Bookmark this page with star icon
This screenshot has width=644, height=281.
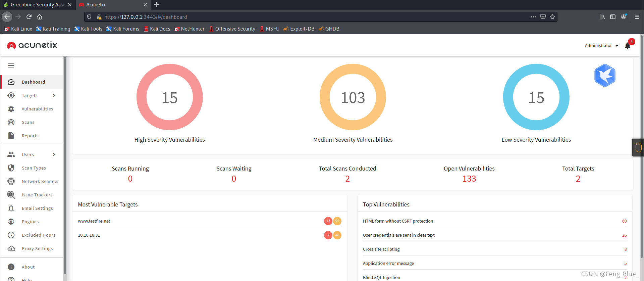(x=552, y=17)
